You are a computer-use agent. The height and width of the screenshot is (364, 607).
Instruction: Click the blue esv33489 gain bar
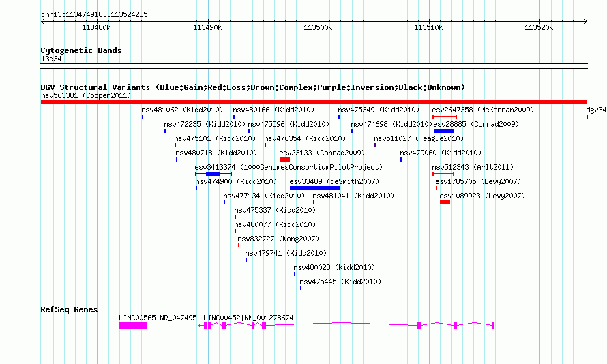tap(314, 188)
